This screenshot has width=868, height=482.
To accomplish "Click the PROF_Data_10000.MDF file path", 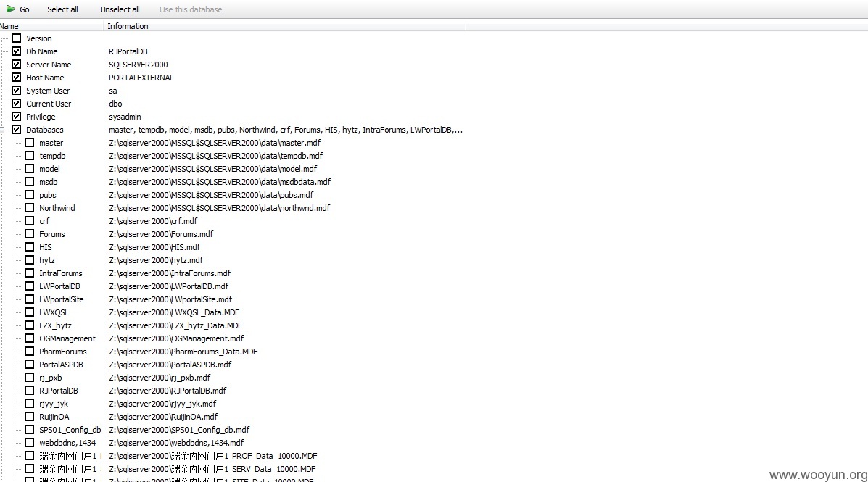I will 213,456.
